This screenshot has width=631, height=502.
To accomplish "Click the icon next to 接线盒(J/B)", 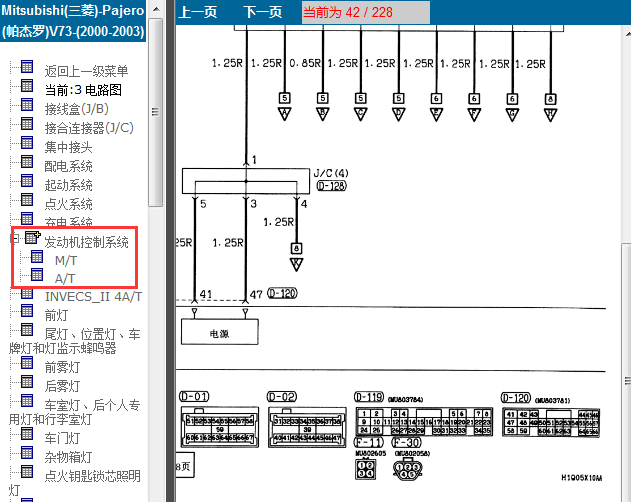I will [x=27, y=104].
